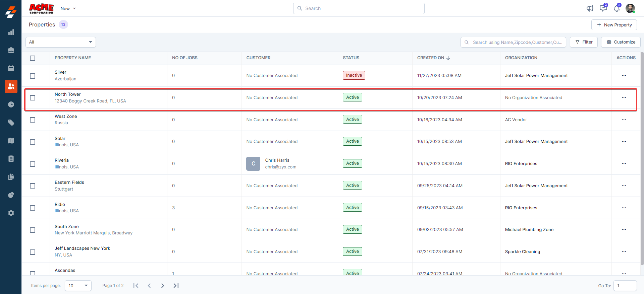Open the dashboard bar chart sidebar icon
This screenshot has width=644, height=294.
point(11,32)
